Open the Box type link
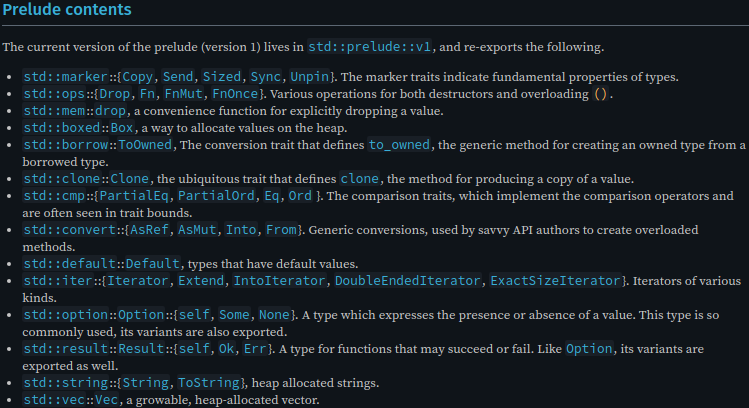 pyautogui.click(x=122, y=128)
